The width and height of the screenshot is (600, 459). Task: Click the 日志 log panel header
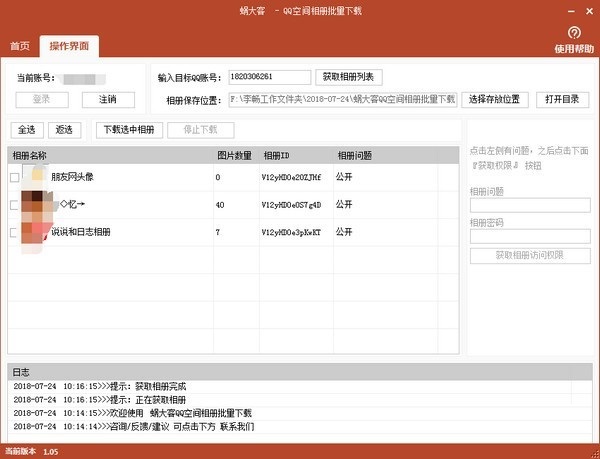pyautogui.click(x=300, y=372)
